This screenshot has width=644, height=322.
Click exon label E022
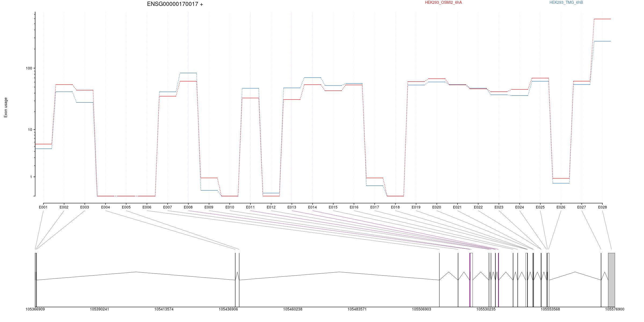click(478, 207)
